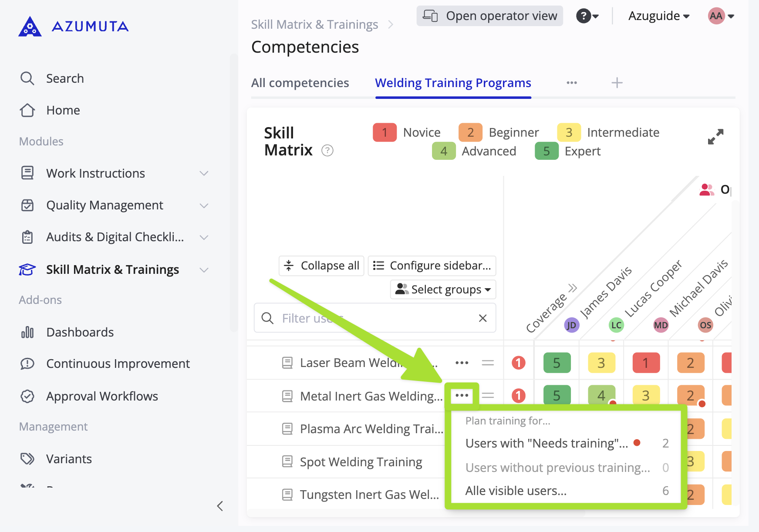Viewport: 759px width, 532px height.
Task: Collapse the left sidebar with arrow
Action: 220,506
